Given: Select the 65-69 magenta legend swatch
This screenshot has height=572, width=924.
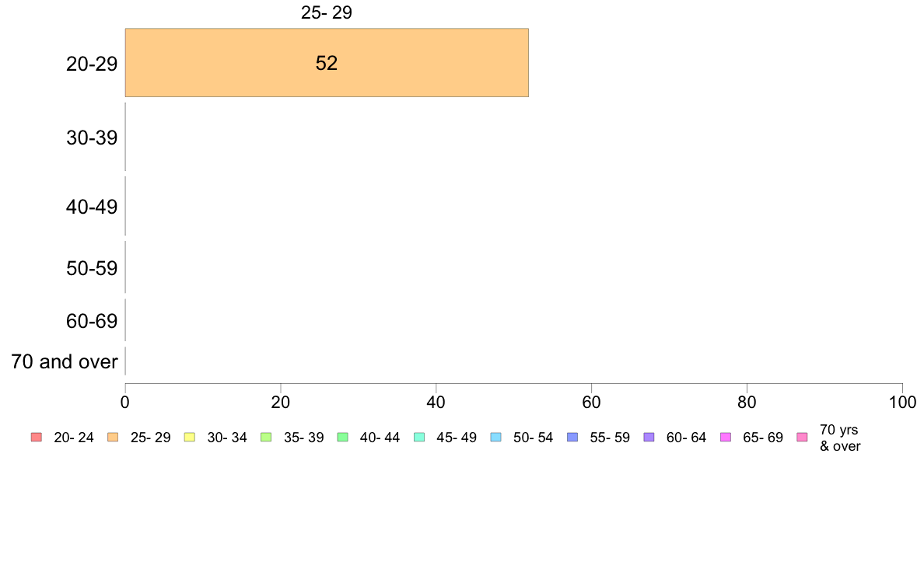Looking at the screenshot, I should pos(726,437).
